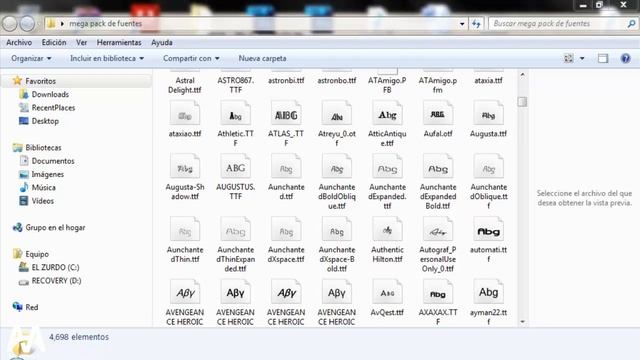Open the Incluir en biblioteca dropdown
Image resolution: width=640 pixels, height=360 pixels.
click(x=107, y=58)
